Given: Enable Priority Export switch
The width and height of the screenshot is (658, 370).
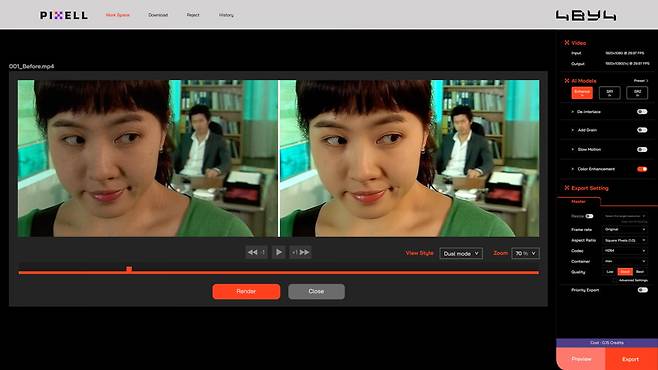Looking at the screenshot, I should [642, 290].
